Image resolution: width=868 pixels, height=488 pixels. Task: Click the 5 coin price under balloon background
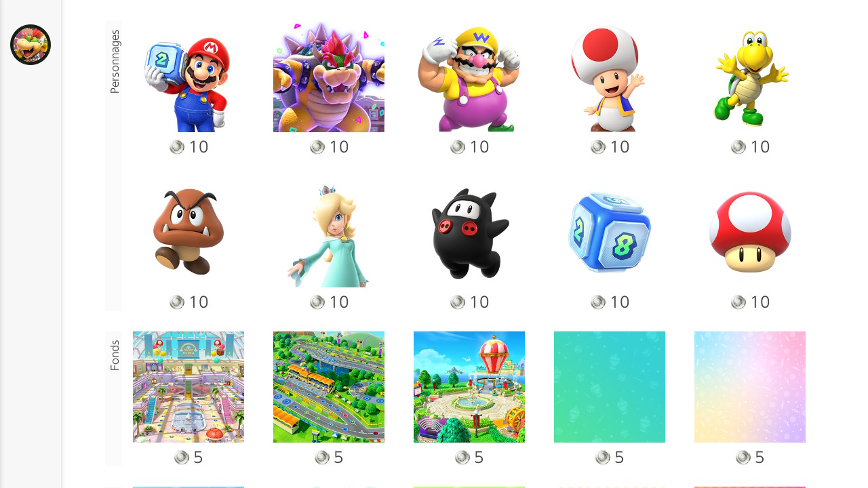469,457
